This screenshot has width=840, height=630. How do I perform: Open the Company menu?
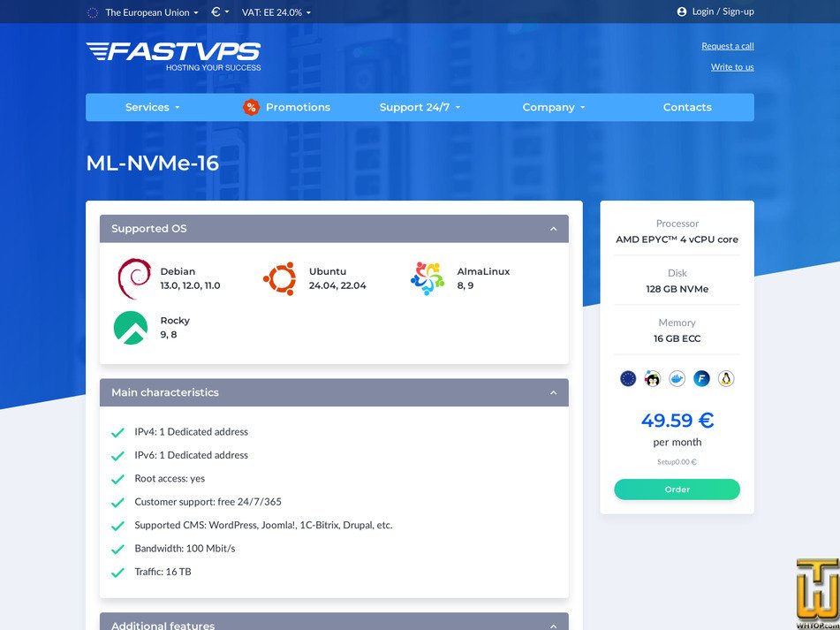pyautogui.click(x=554, y=107)
